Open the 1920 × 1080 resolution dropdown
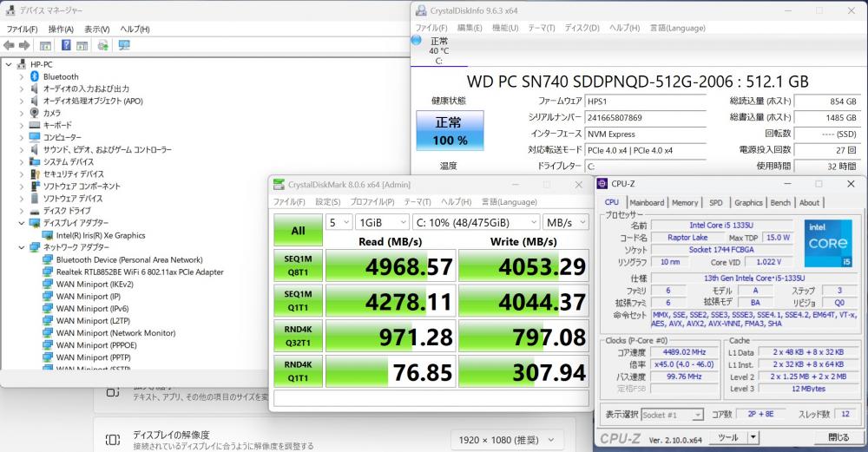The width and height of the screenshot is (868, 452). pyautogui.click(x=507, y=440)
